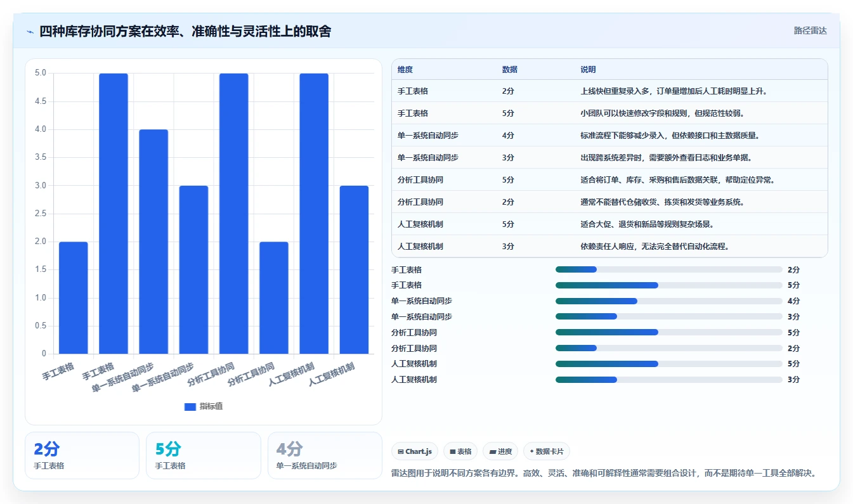This screenshot has height=504, width=853.
Task: Click table cell '依赖责任人响应，无法完全替代自动化流程。'
Action: tap(654, 247)
